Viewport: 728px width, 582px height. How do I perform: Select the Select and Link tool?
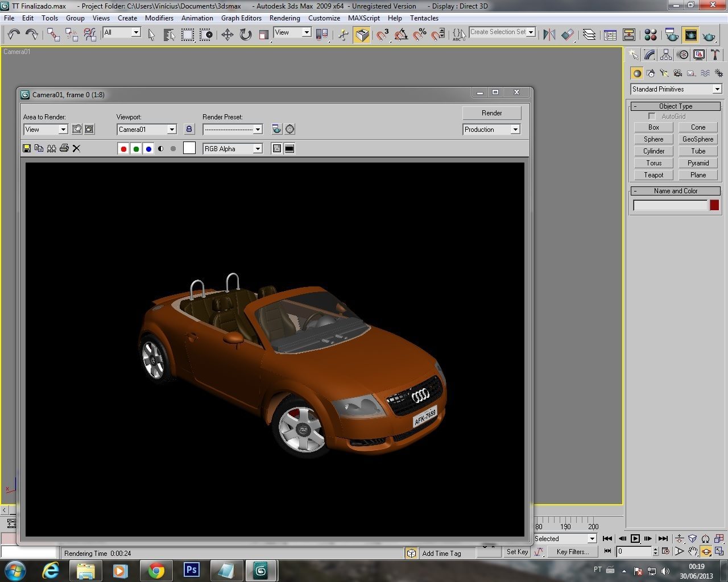click(53, 35)
